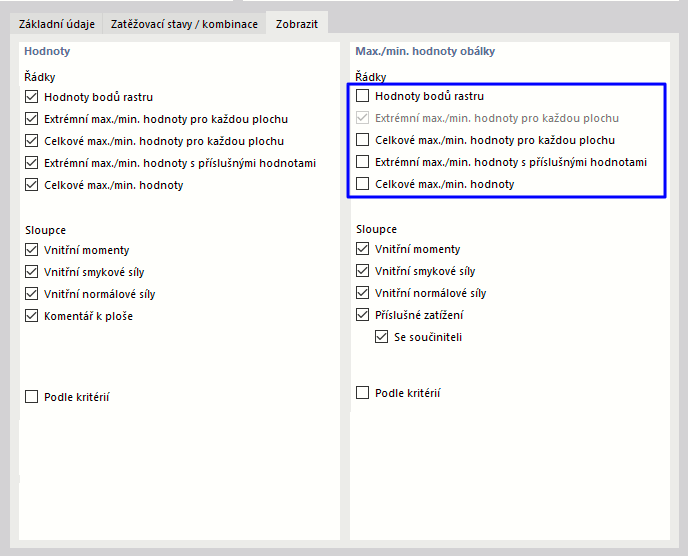Toggle Vnitřní normálové síly in the obálky panel
The image size is (688, 556).
[363, 293]
